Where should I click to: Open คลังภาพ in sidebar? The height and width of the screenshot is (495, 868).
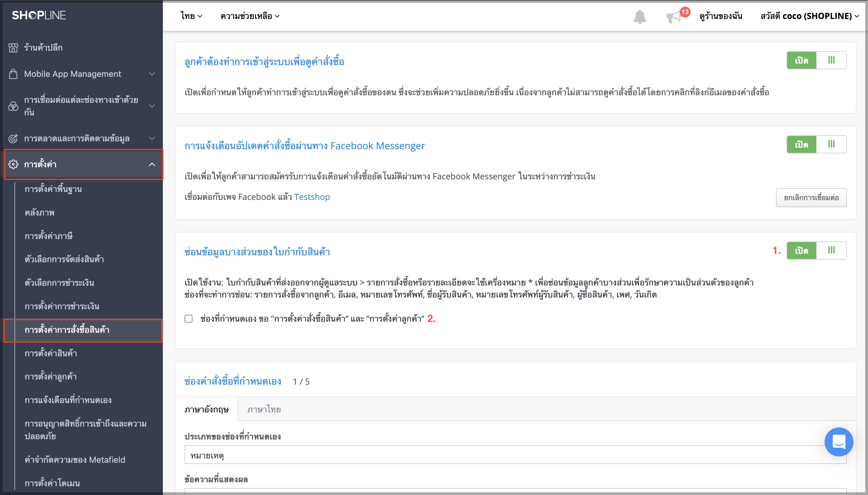pos(40,213)
